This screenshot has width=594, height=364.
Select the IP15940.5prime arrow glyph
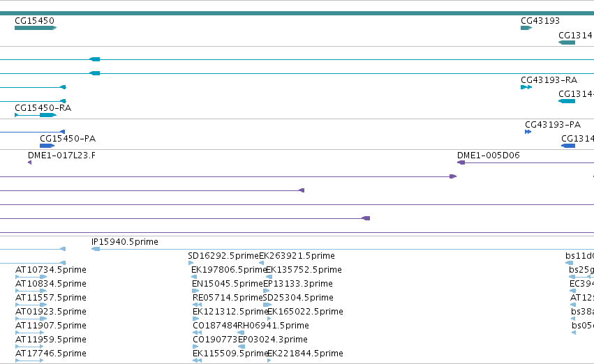tap(96, 249)
